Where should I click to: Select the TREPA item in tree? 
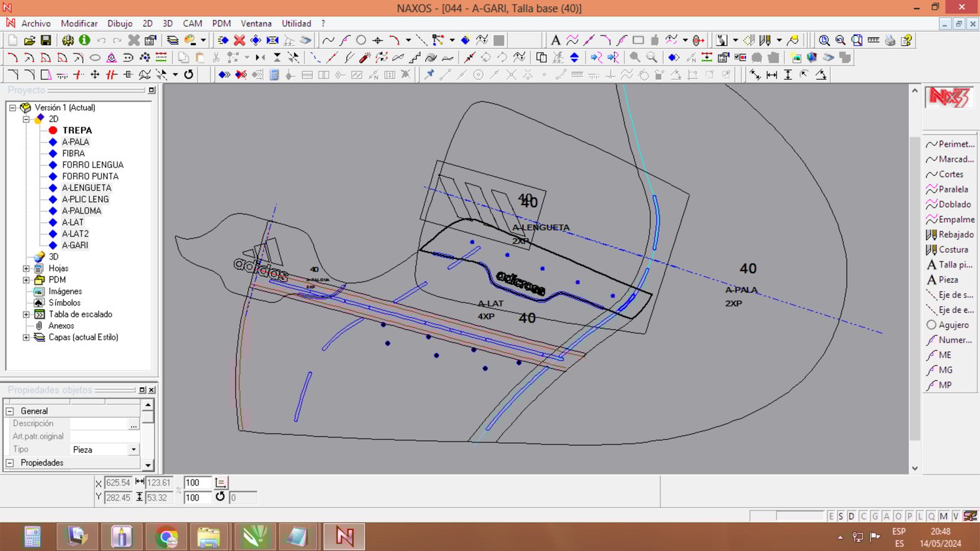pos(77,131)
